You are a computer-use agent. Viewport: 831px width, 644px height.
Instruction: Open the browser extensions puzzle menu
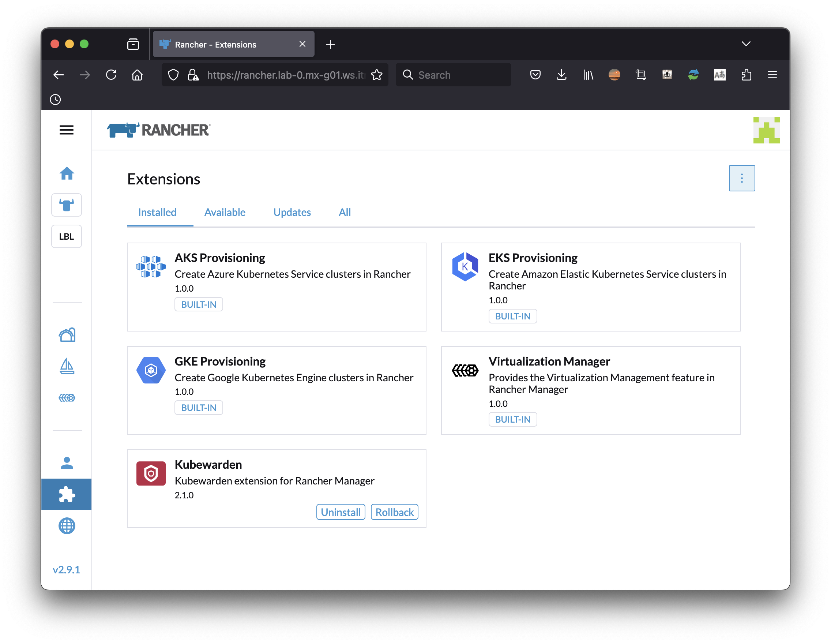coord(746,75)
